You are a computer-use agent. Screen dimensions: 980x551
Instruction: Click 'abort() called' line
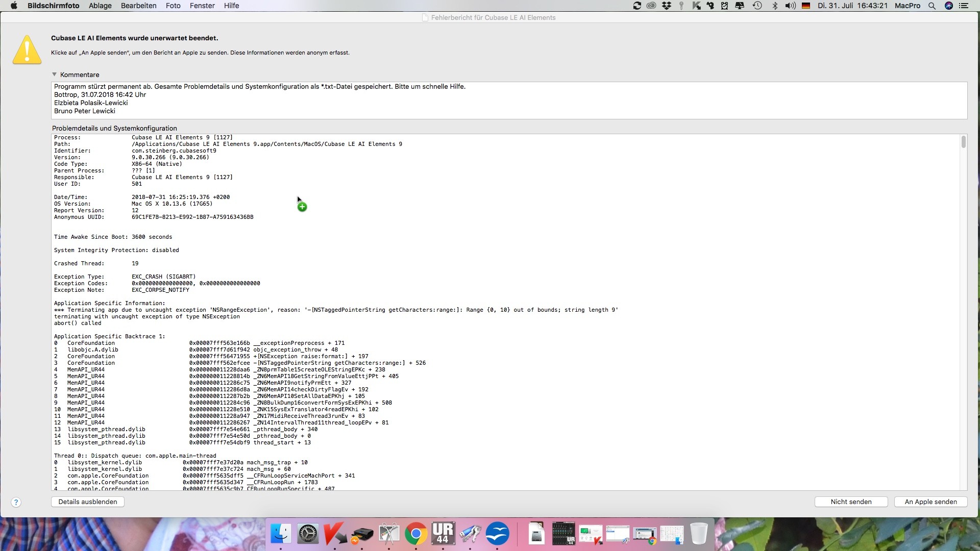(78, 323)
